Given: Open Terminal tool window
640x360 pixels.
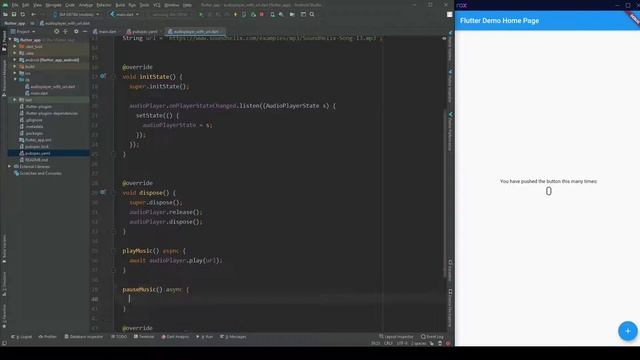Looking at the screenshot, I should coord(144,337).
